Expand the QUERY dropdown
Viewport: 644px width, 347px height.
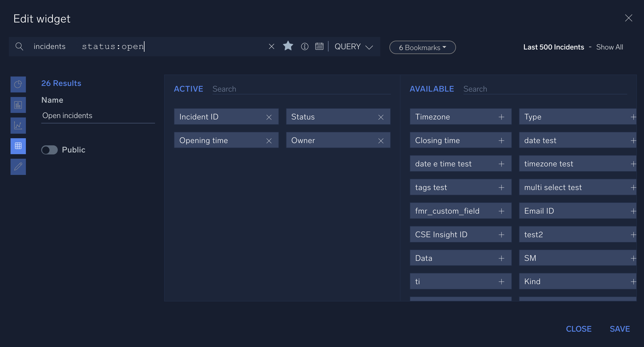coord(354,47)
